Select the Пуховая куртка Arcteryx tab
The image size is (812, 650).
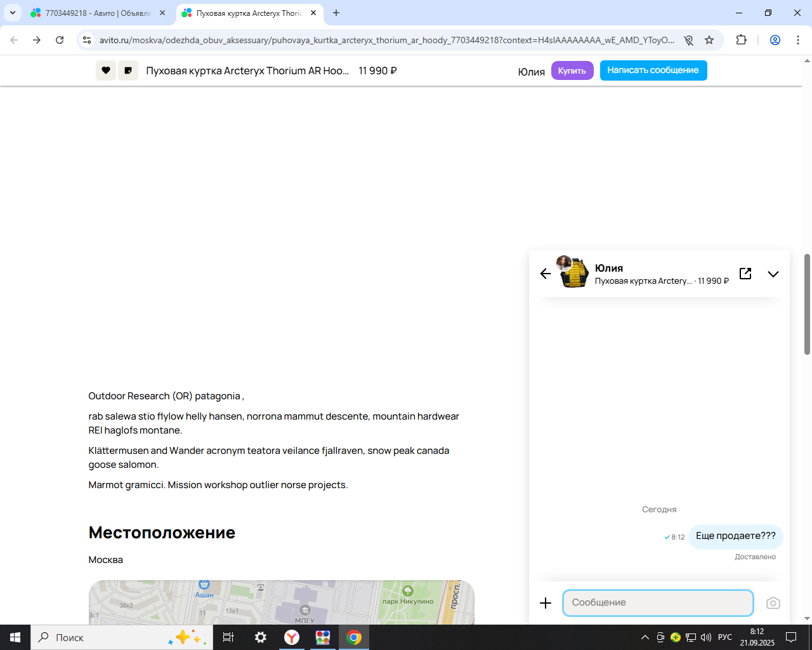(249, 13)
